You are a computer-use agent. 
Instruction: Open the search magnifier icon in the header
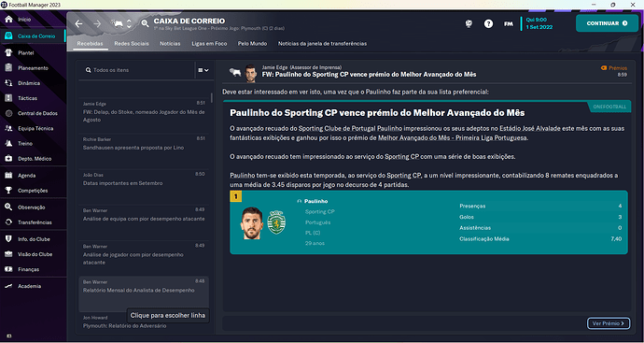145,24
